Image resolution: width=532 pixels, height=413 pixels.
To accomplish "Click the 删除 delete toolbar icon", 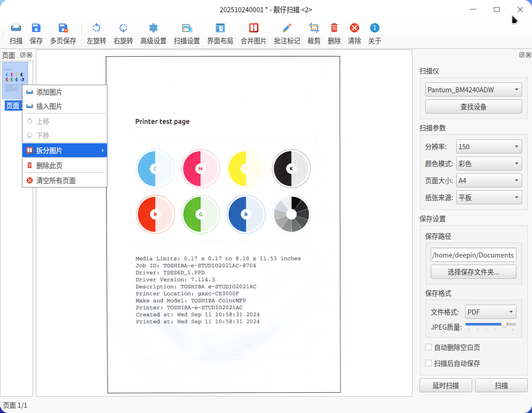I will 334,34.
